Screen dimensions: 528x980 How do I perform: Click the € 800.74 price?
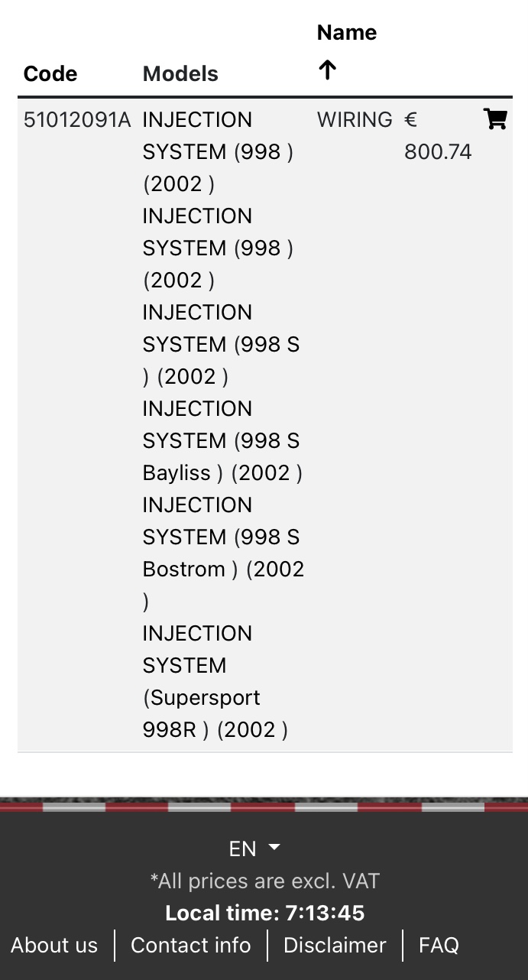click(x=438, y=136)
